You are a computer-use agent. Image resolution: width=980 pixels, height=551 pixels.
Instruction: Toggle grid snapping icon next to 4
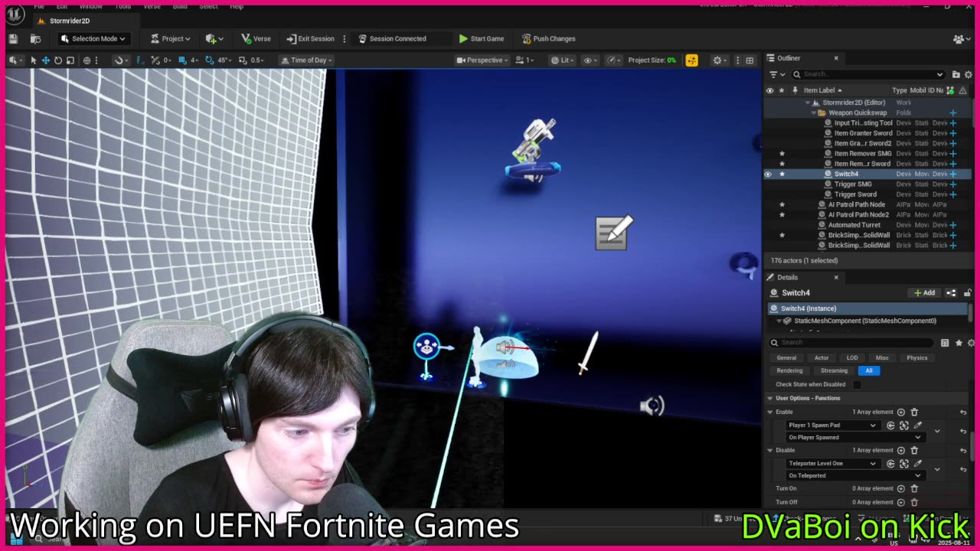182,60
